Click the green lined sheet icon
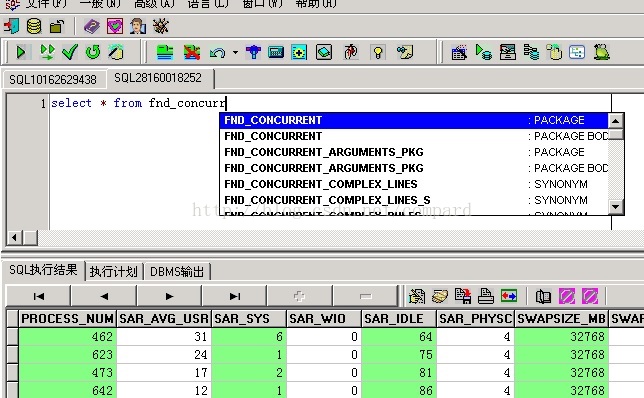The width and height of the screenshot is (644, 398). (x=165, y=53)
